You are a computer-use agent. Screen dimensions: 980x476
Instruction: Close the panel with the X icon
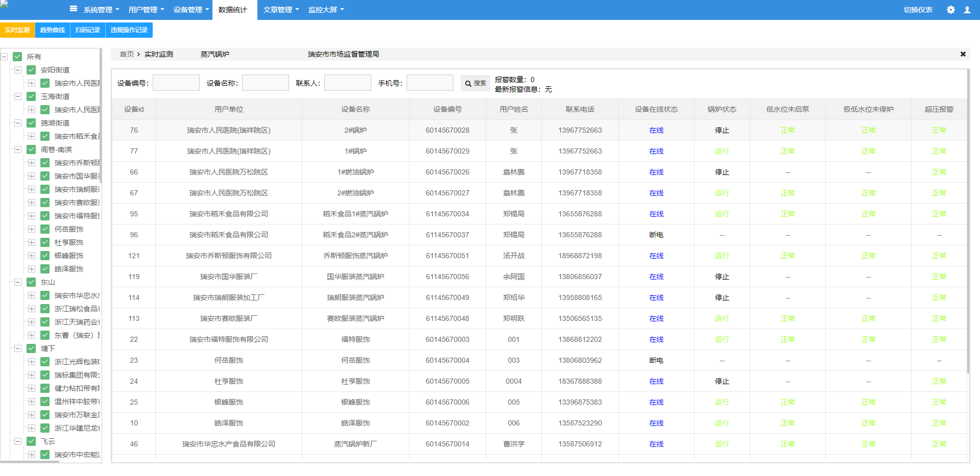pyautogui.click(x=963, y=54)
